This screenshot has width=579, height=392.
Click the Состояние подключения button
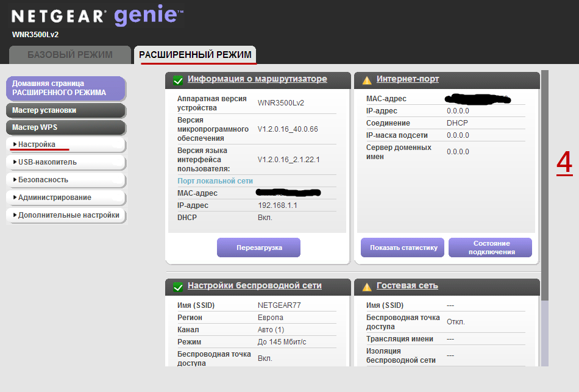491,248
